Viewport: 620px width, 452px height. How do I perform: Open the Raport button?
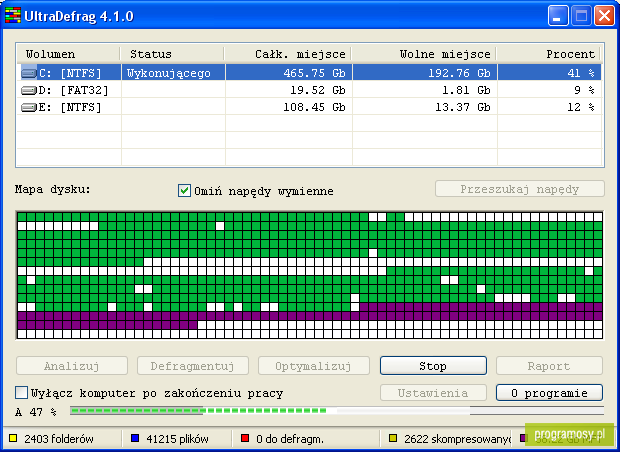(549, 366)
